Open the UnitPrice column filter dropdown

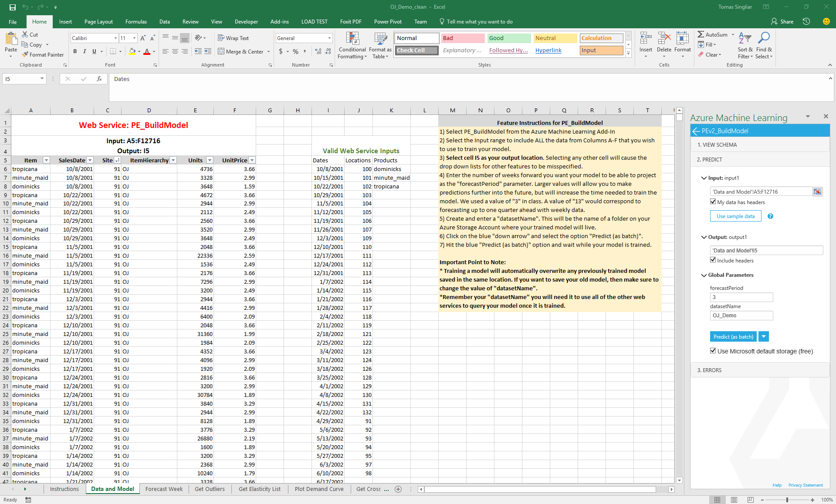click(x=252, y=160)
